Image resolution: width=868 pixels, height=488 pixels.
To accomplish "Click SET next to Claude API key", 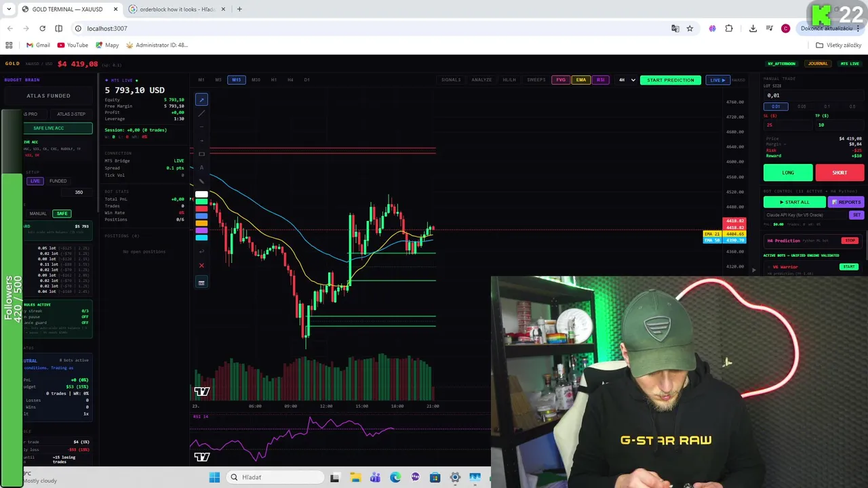I will 856,215.
